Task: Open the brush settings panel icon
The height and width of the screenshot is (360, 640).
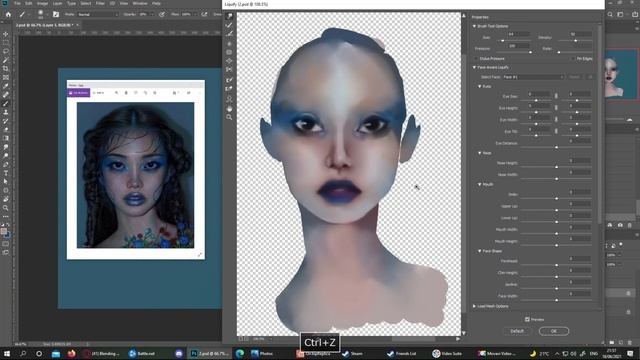Action: (56, 14)
